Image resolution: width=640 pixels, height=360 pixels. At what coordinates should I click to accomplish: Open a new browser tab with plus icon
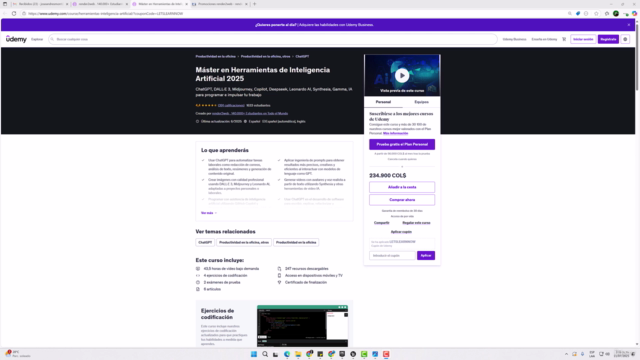[x=255, y=4]
